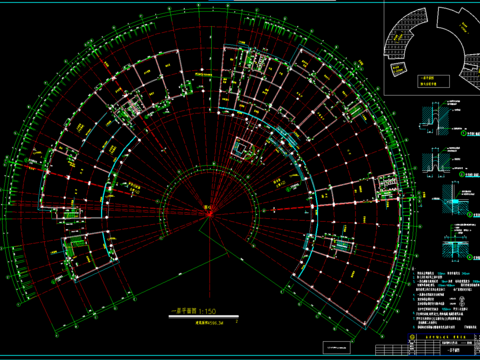Click the revision table grid left of title block
The height and width of the screenshot is (360, 480).
click(x=391, y=349)
